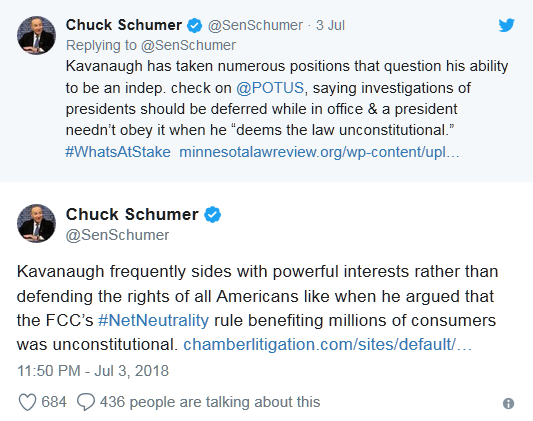
Task: Open the minnesotalawreview.org link
Action: (x=319, y=152)
